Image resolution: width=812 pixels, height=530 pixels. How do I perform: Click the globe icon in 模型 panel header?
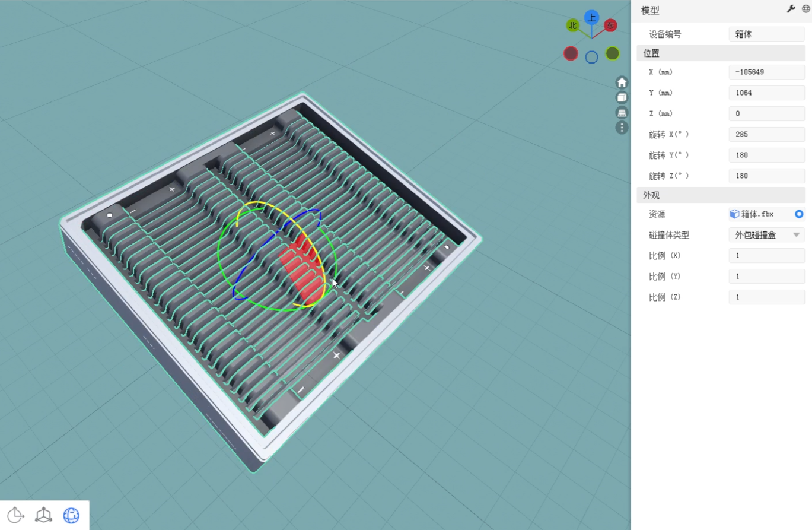coord(805,9)
